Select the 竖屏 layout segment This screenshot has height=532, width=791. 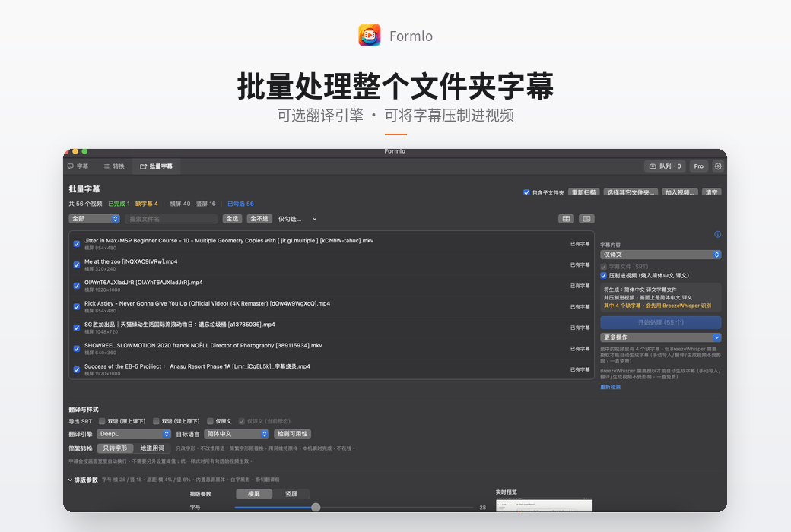coord(291,494)
